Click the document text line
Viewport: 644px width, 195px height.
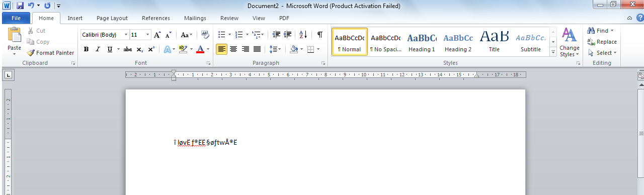[205, 142]
